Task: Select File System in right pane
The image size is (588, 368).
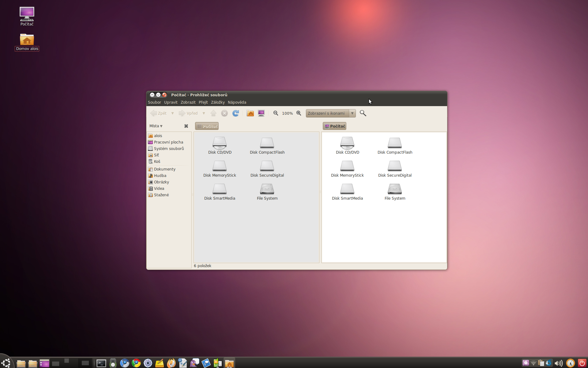Action: click(395, 192)
